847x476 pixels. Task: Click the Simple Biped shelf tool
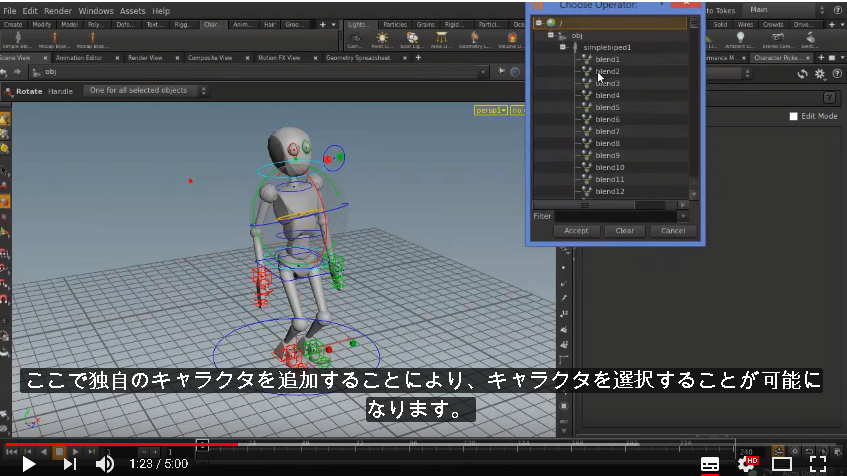tap(17, 39)
